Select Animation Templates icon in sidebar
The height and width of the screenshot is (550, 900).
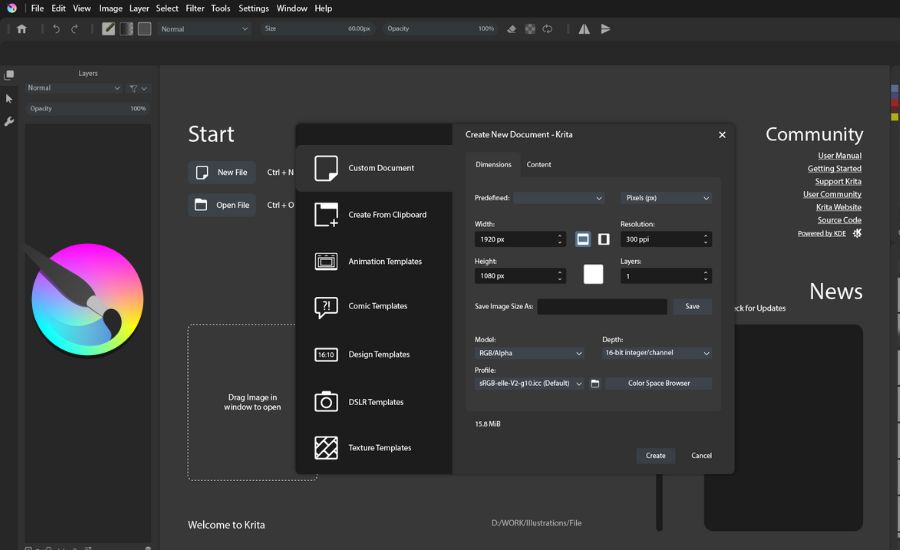pyautogui.click(x=326, y=261)
